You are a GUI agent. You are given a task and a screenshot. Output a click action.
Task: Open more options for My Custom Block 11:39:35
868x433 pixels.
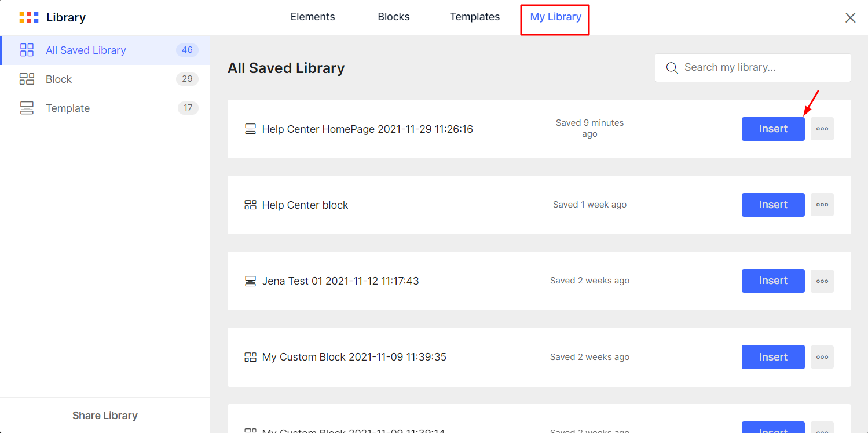[822, 357]
